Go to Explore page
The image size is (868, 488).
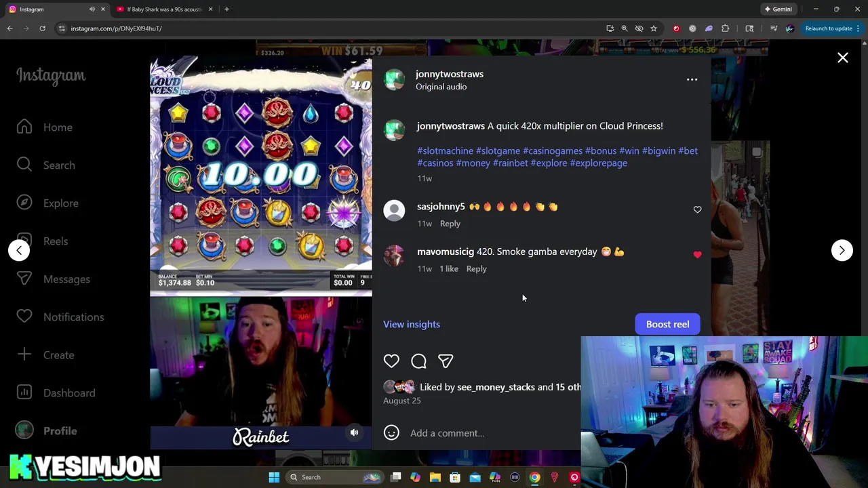47,203
